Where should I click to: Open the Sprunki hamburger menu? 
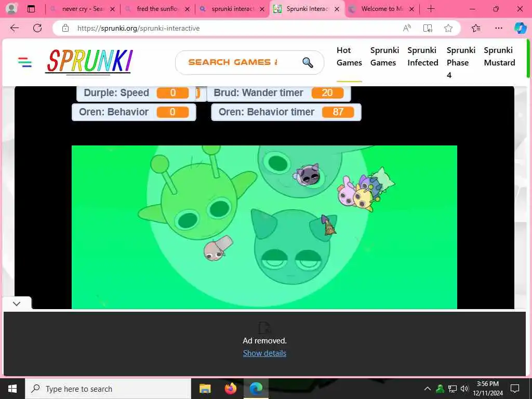click(x=25, y=62)
